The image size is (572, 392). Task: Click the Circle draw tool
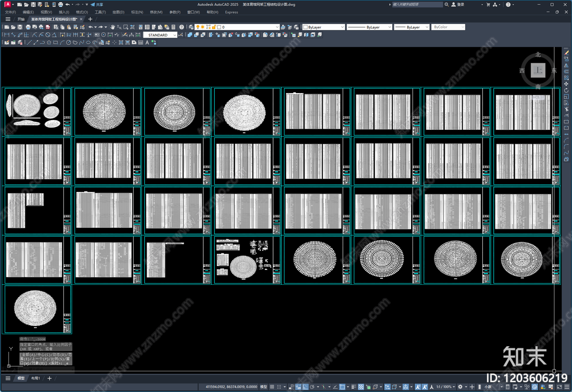pyautogui.click(x=68, y=43)
